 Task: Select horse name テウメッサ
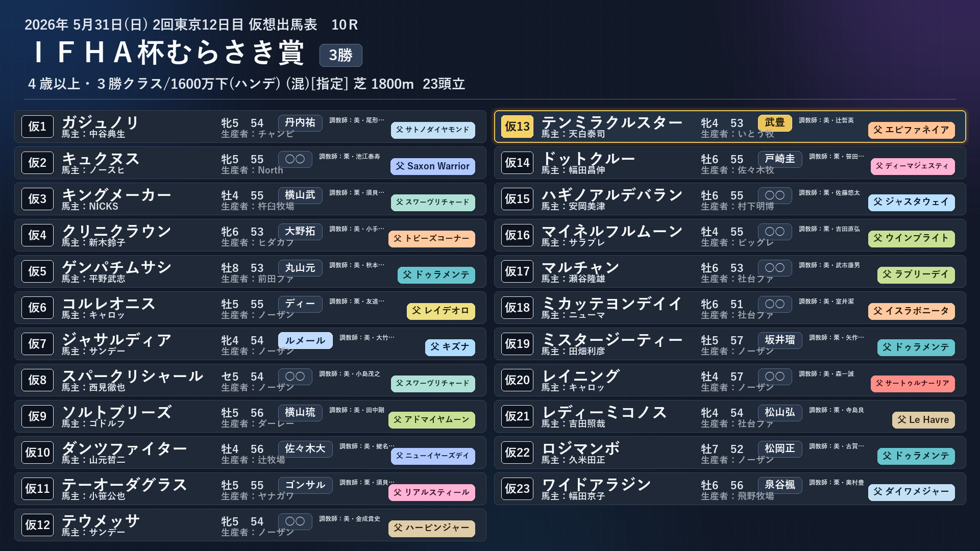[101, 521]
